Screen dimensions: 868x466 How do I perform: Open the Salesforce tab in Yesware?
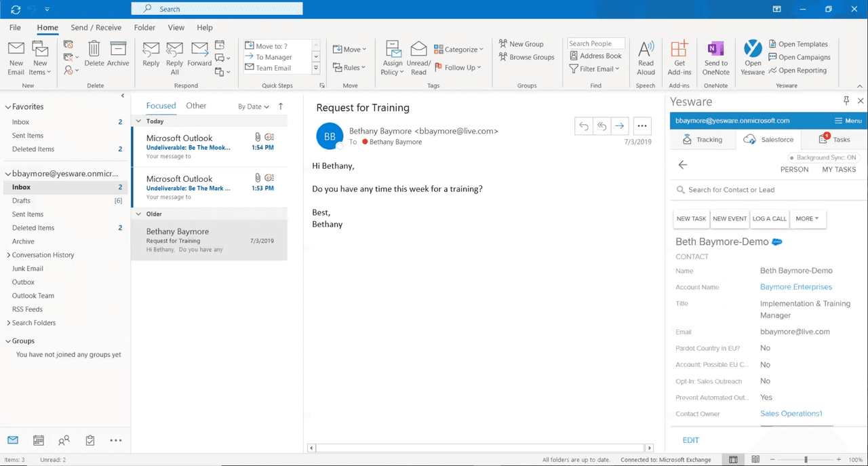click(x=769, y=140)
